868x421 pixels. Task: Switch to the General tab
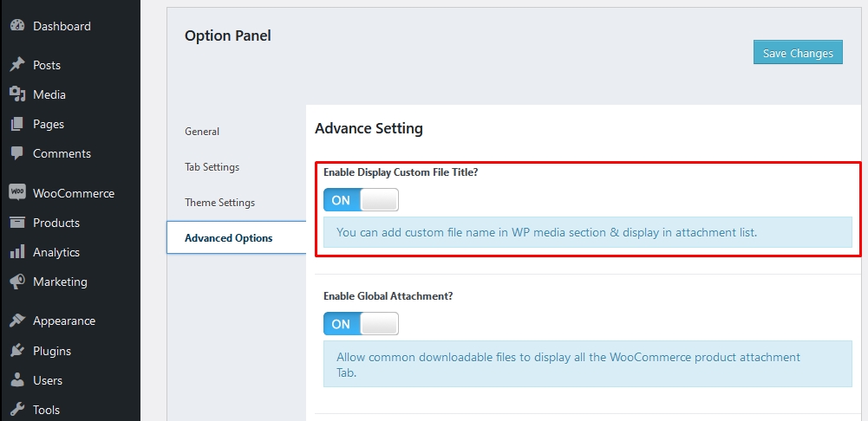coord(202,132)
